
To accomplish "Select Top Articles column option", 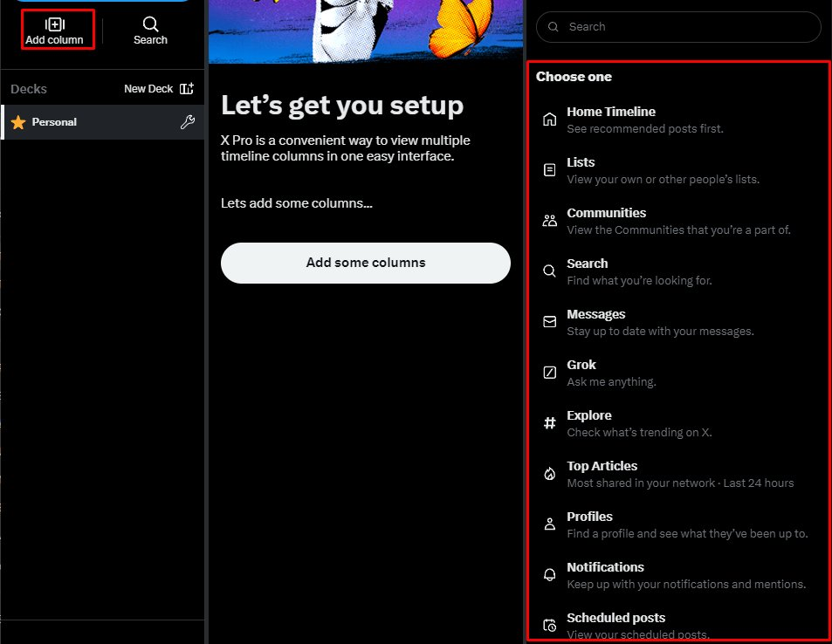I will point(678,474).
